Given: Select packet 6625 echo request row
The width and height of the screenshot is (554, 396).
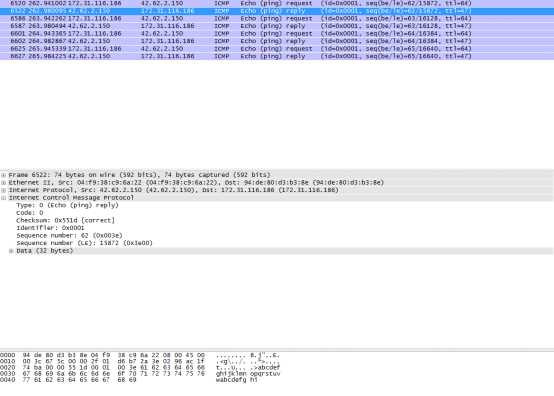Looking at the screenshot, I should (x=277, y=49).
